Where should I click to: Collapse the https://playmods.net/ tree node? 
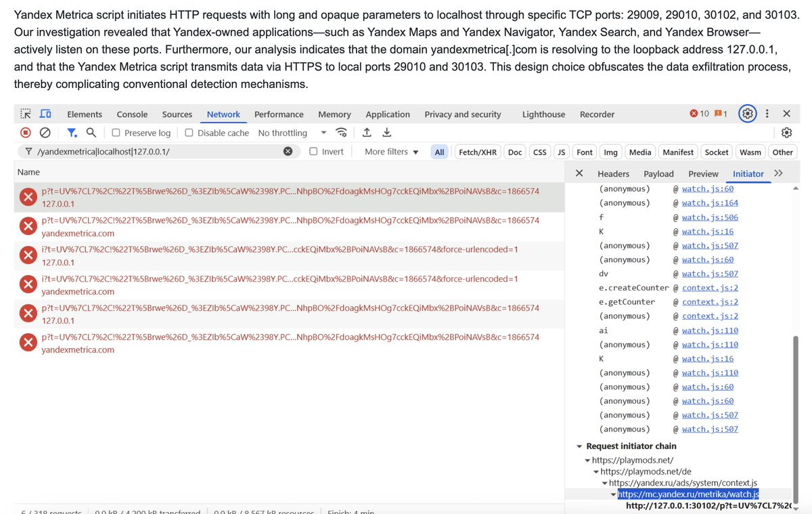587,461
